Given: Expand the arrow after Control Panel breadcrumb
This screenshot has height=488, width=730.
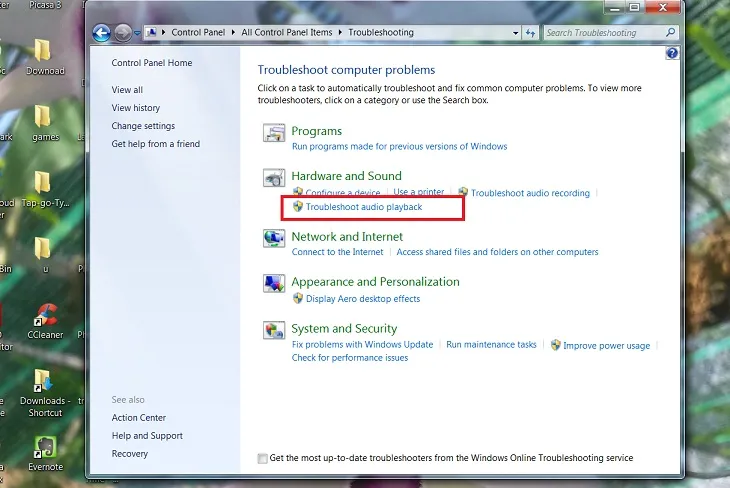Looking at the screenshot, I should click(235, 33).
